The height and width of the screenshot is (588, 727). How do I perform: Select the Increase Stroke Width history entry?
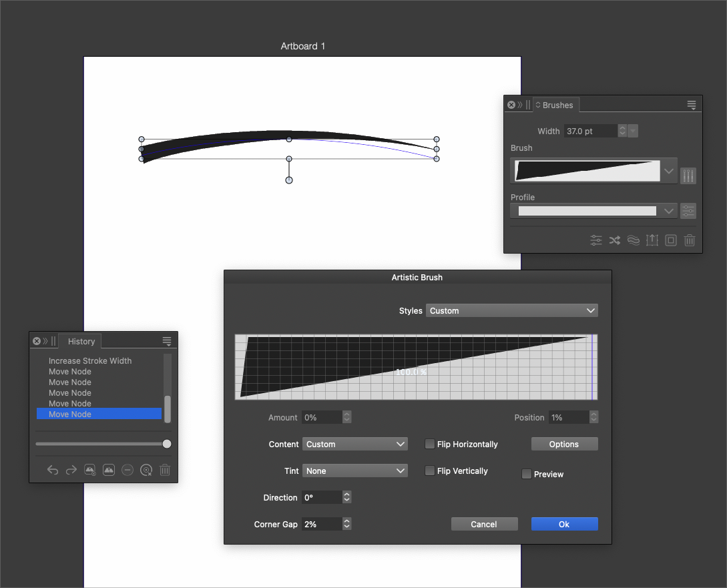click(90, 361)
